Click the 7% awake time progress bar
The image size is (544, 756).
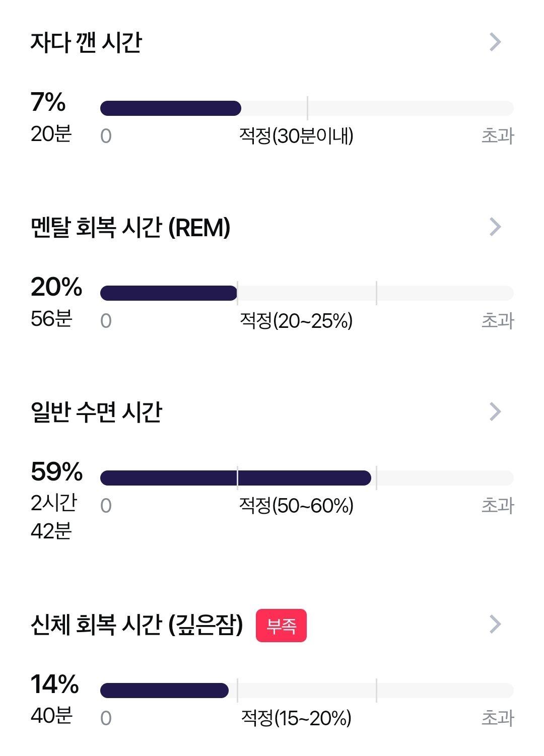point(307,108)
